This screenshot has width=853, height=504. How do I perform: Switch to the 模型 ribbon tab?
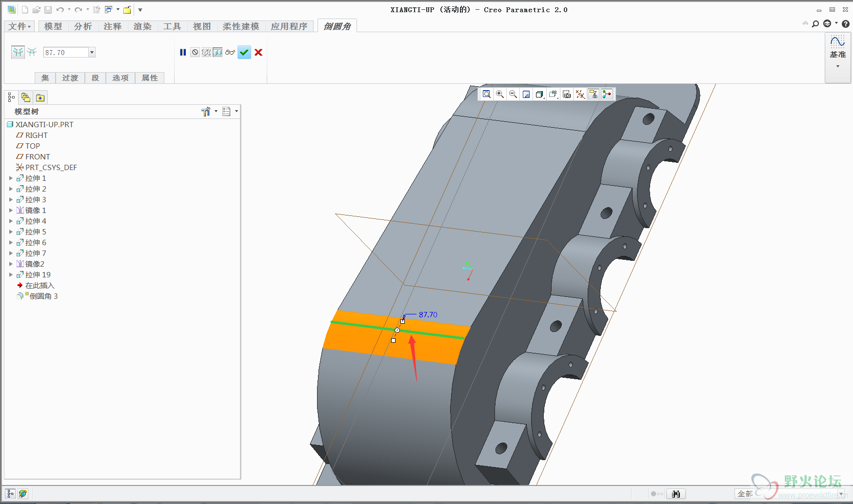tap(53, 26)
